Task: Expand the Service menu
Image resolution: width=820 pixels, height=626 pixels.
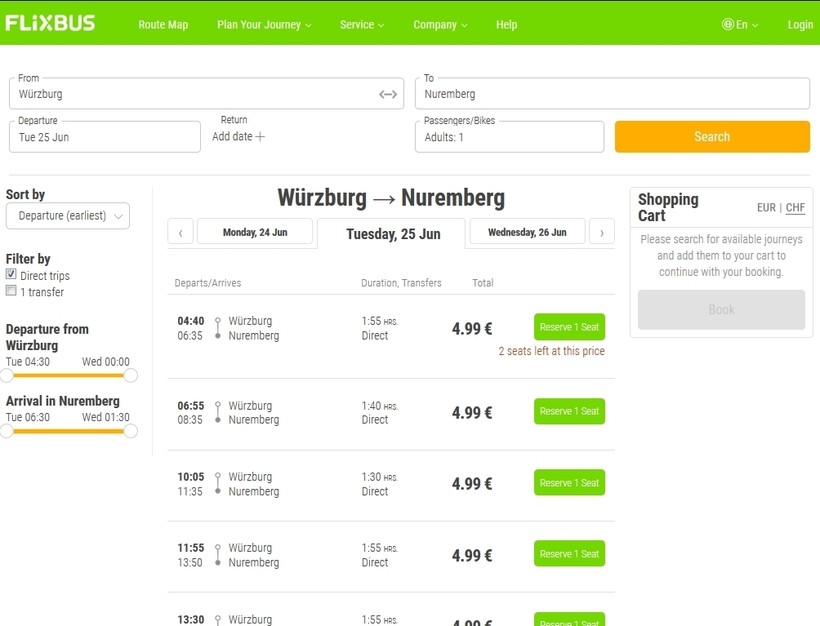Action: point(362,25)
